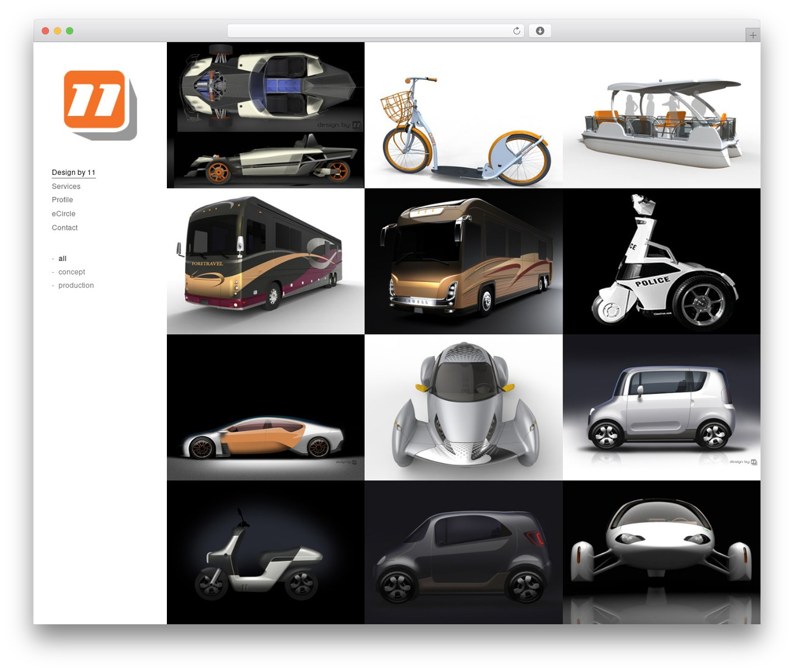Open the pontoon boat thumbnail

point(661,115)
